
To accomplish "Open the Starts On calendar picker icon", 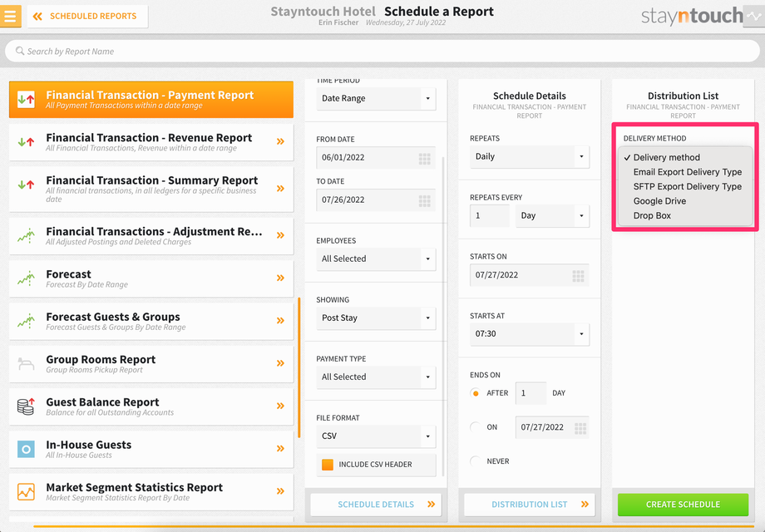I will 578,276.
